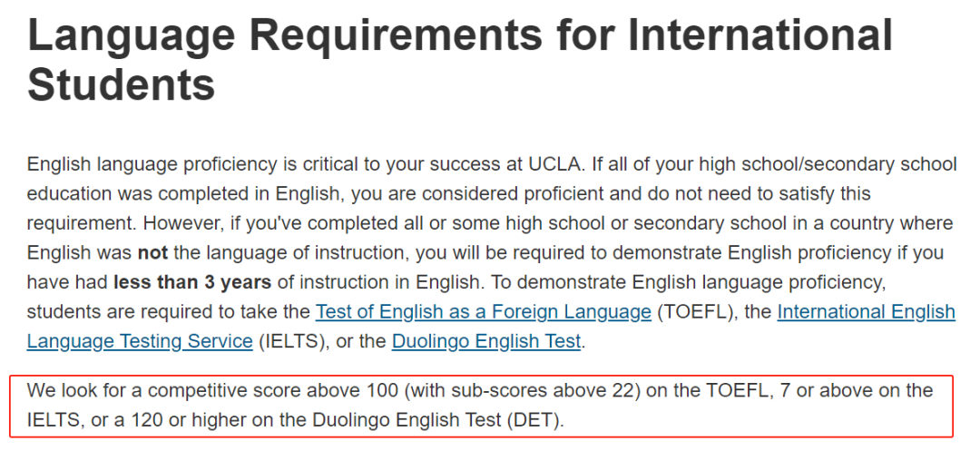Follow the International English link text
This screenshot has height=451, width=980.
(x=866, y=311)
